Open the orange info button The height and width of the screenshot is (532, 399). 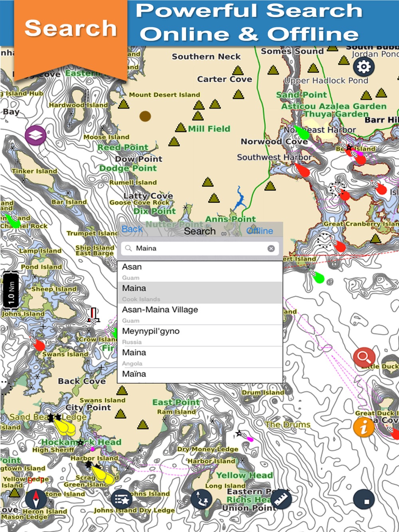[363, 428]
